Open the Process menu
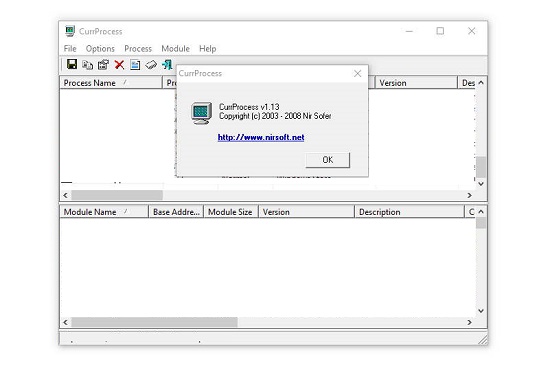 click(x=138, y=48)
